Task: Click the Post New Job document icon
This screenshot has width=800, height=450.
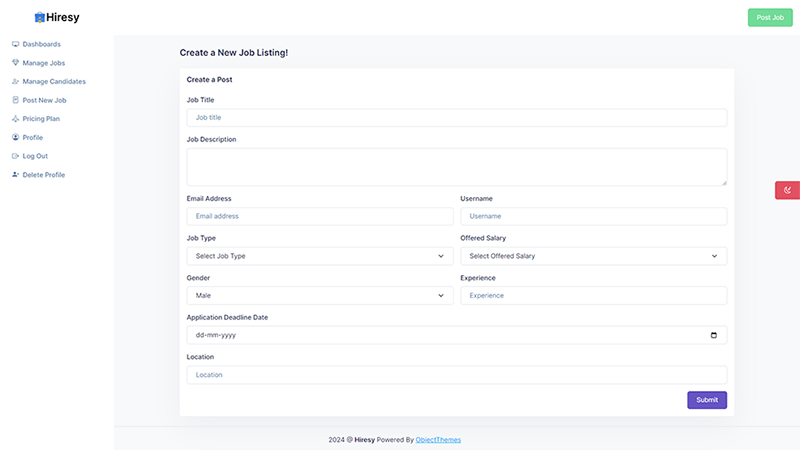Action: click(x=15, y=100)
